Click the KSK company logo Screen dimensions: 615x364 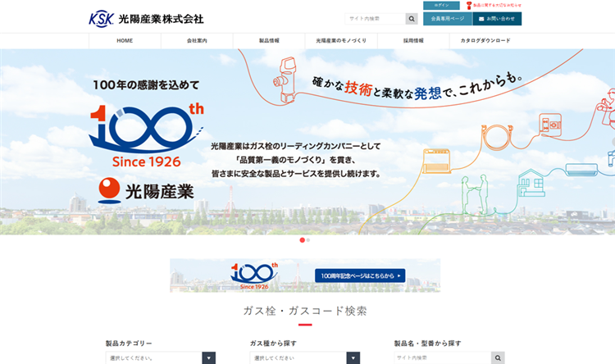pyautogui.click(x=146, y=19)
